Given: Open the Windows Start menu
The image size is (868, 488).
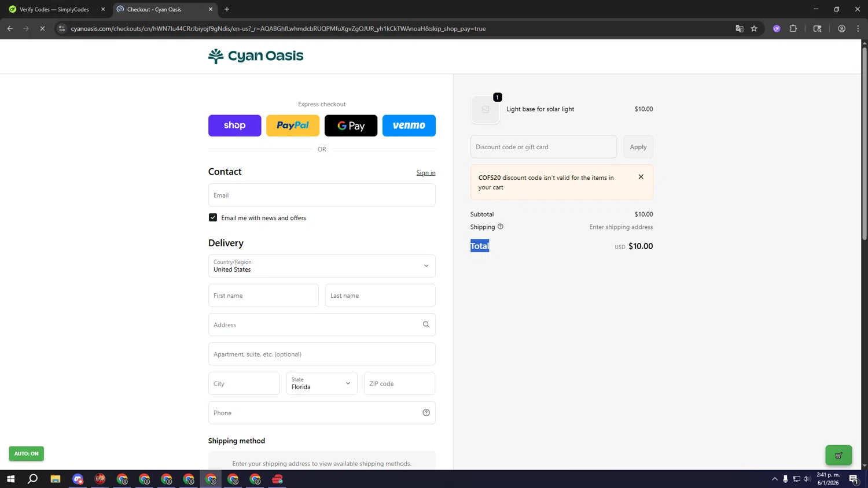Looking at the screenshot, I should point(10,479).
